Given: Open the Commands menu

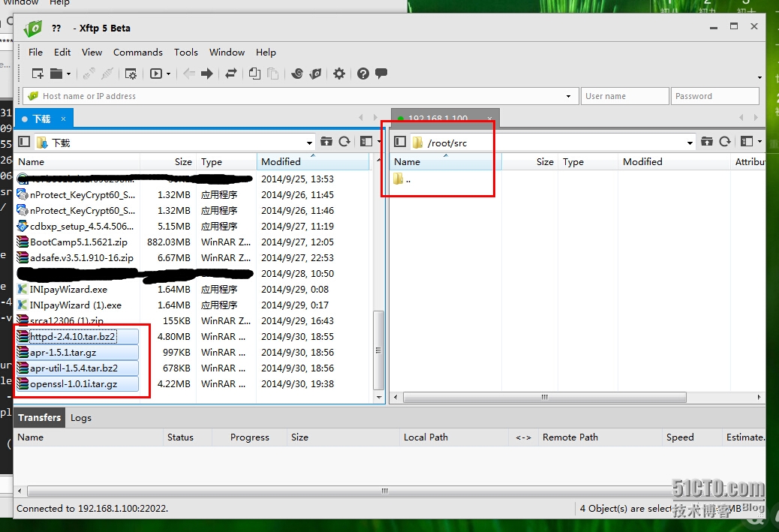Looking at the screenshot, I should pos(138,53).
